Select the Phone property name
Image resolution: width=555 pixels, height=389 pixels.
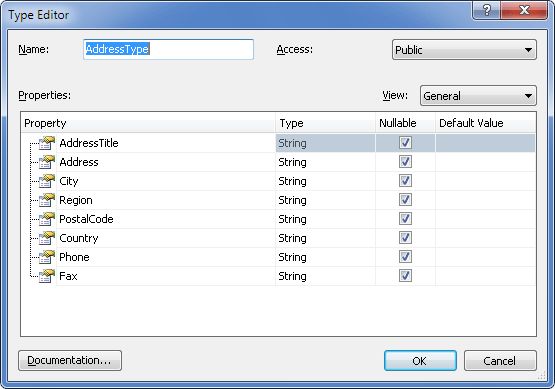(74, 257)
